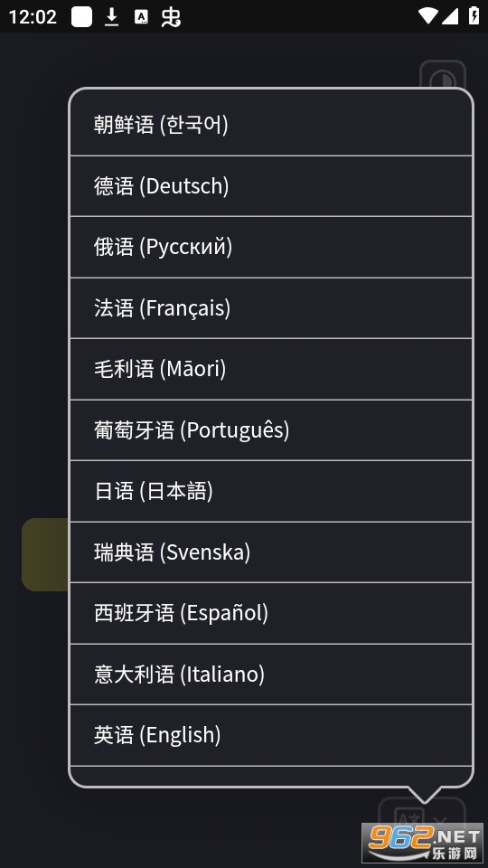Open the white square notification icon
This screenshot has height=868, width=488.
81,16
